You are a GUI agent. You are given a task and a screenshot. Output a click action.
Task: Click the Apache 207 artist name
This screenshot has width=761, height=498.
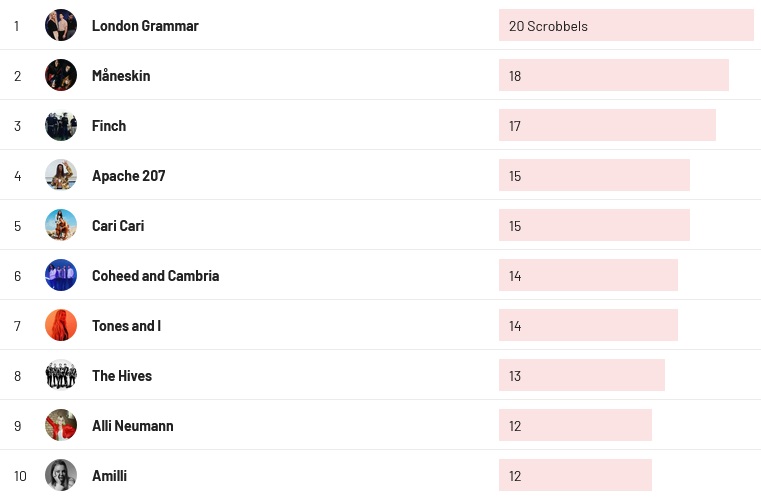click(x=128, y=176)
